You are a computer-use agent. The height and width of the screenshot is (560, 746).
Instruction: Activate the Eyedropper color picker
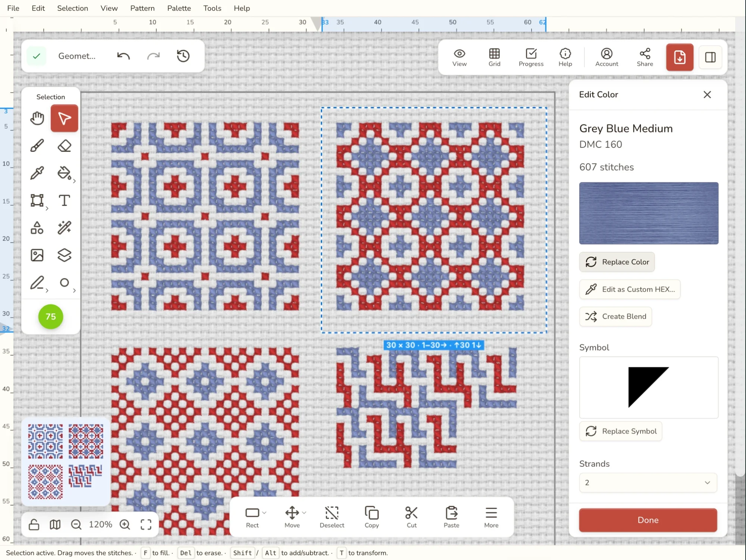coord(37,173)
